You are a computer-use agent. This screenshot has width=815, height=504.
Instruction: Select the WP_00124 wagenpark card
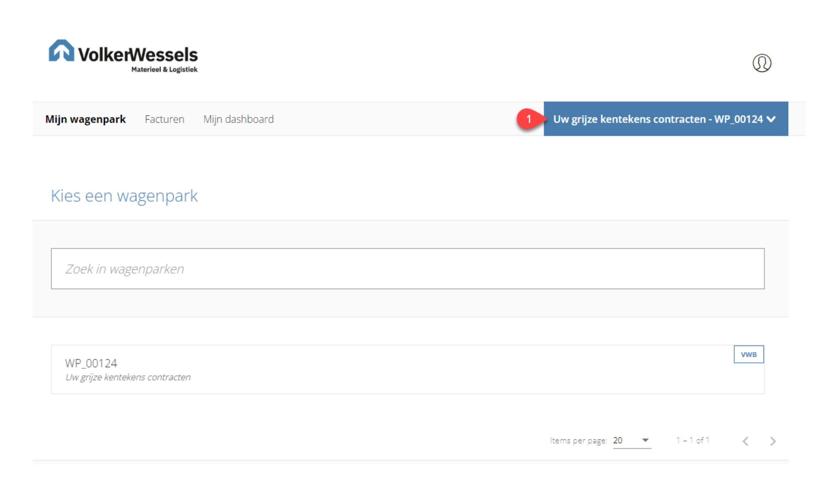tap(407, 369)
